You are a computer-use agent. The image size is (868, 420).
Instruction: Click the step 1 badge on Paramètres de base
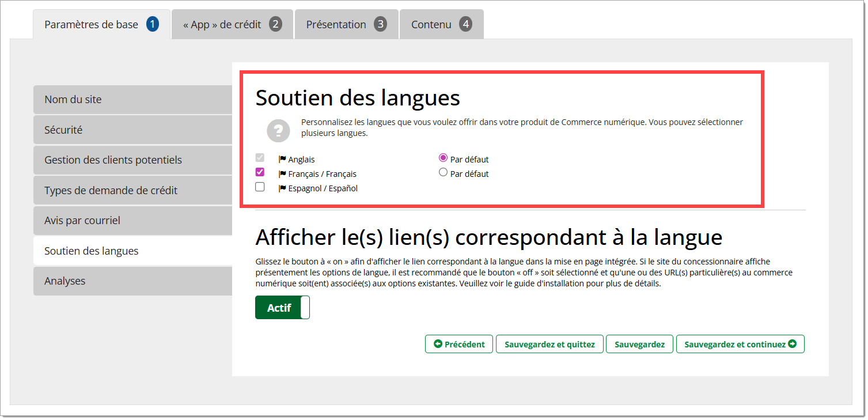point(152,24)
